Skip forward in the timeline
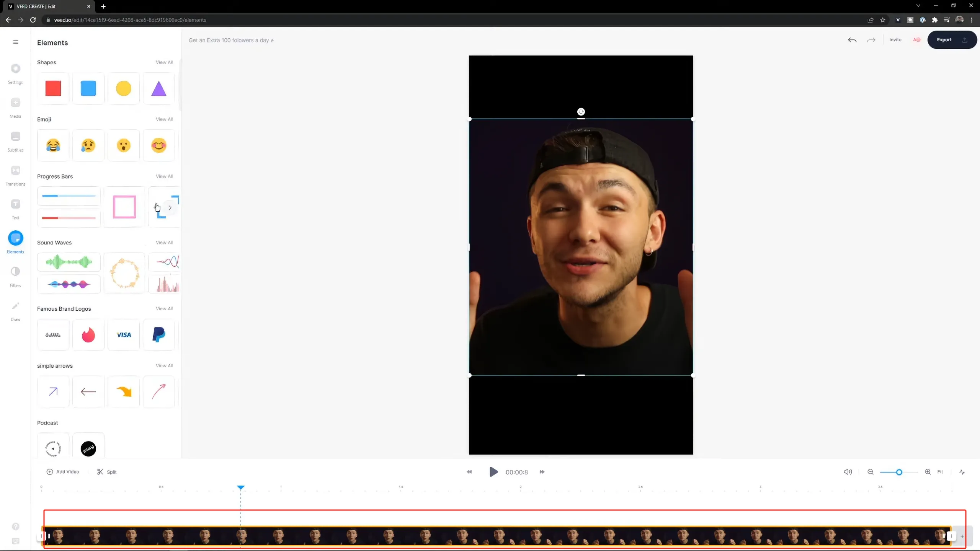980x551 pixels. tap(542, 472)
